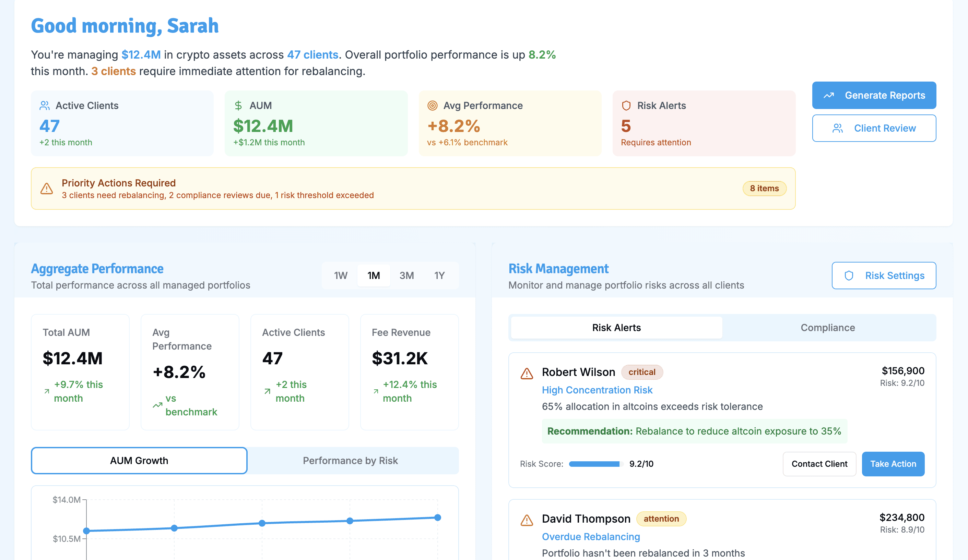Click the people icon in Client Review
Image resolution: width=968 pixels, height=560 pixels.
838,128
